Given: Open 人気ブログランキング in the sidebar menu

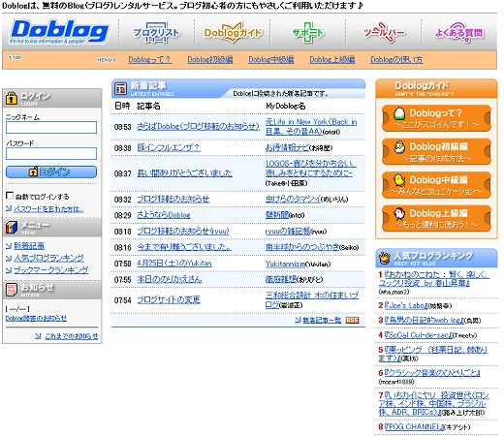Looking at the screenshot, I should pyautogui.click(x=48, y=258).
